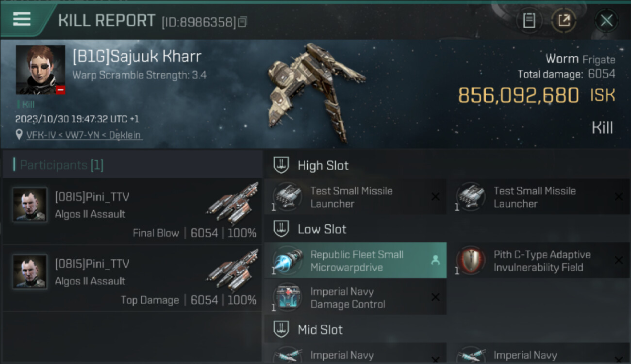Select the Republic Fleet Small Microwarpdrive module

point(355,261)
